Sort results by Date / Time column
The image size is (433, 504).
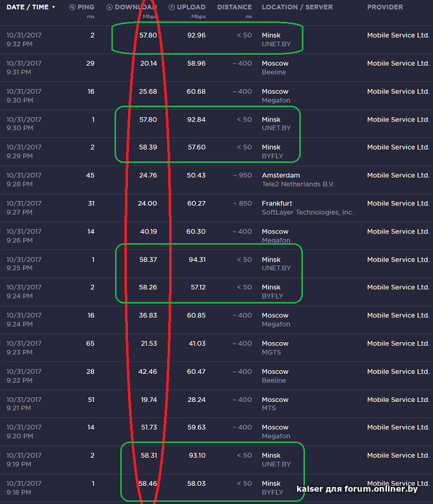28,7
